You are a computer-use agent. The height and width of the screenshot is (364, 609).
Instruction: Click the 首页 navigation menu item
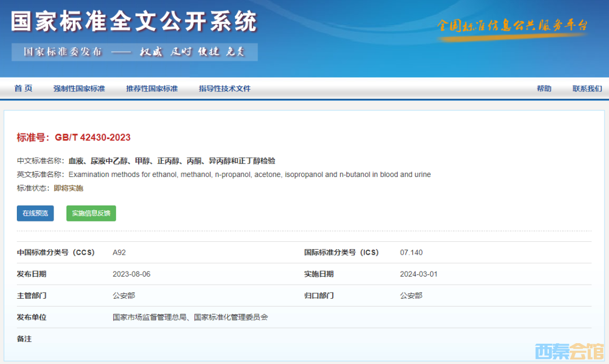coord(24,88)
